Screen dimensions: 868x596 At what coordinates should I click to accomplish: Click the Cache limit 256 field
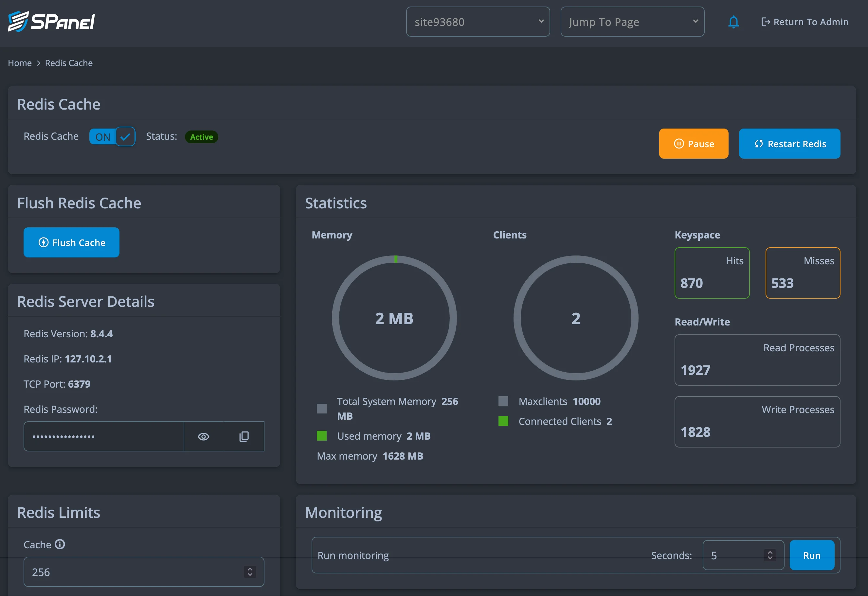144,572
